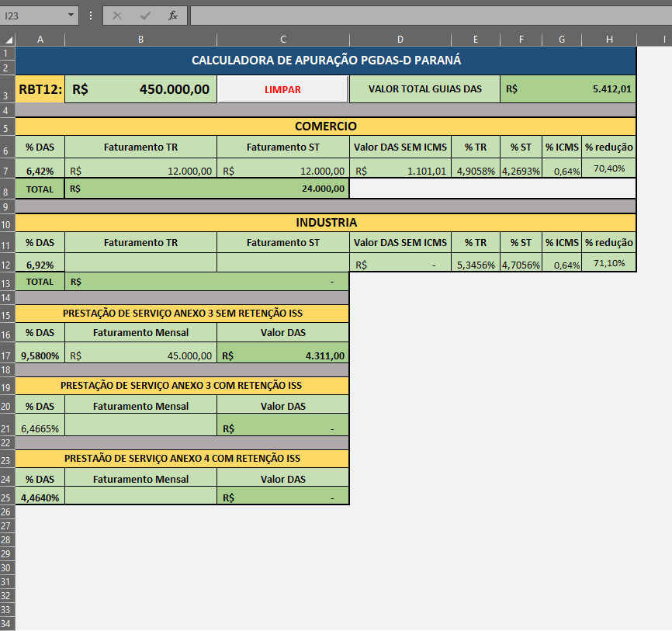
Task: Select the Comercio TOTAL value 24.000,00
Action: 207,189
